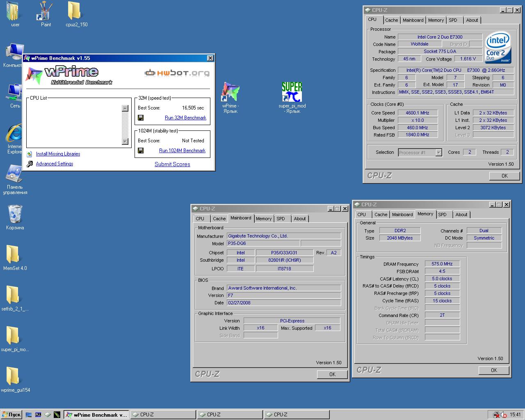
Task: Click Install Missing Libraries link
Action: point(58,154)
